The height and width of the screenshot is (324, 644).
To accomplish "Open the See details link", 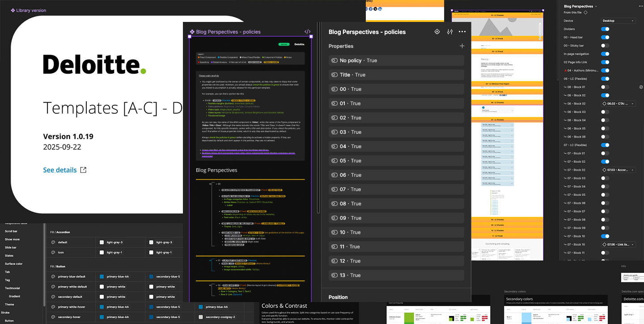I will (60, 170).
